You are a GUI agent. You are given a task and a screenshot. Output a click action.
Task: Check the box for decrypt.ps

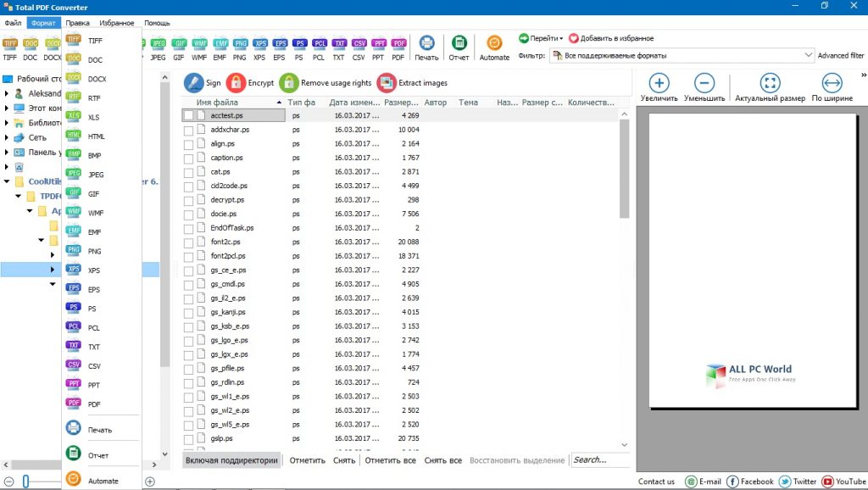[189, 200]
